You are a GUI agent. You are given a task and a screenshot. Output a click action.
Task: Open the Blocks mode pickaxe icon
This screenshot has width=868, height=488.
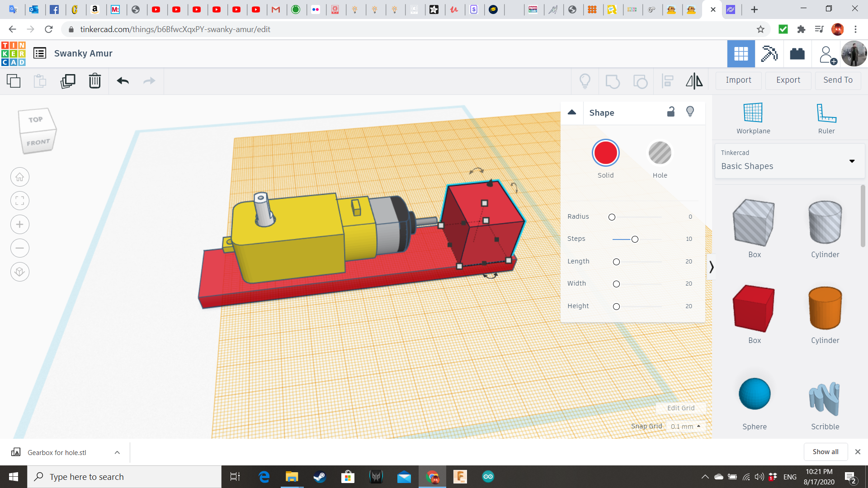point(769,54)
